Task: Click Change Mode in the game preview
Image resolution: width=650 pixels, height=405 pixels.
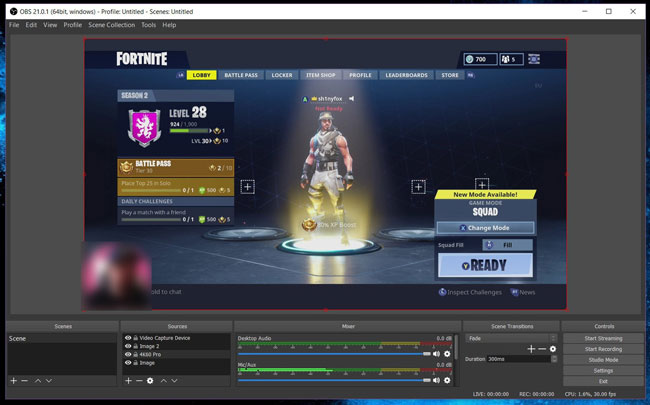Action: 485,228
